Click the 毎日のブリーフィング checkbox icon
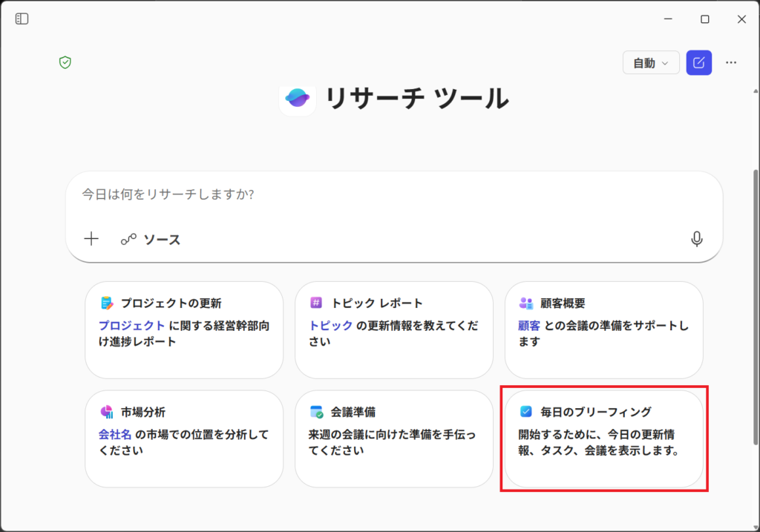Screen dimensions: 760x532 click(526, 411)
